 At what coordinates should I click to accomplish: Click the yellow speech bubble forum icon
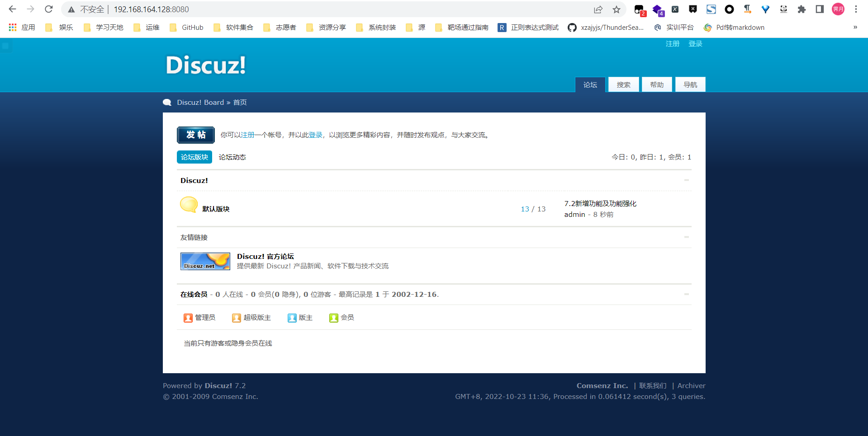tap(189, 205)
